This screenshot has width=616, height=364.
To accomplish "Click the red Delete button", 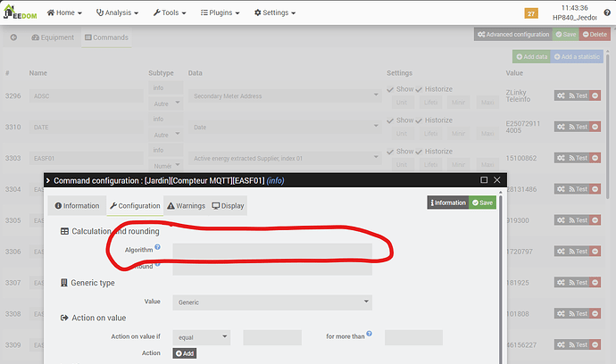I will tap(595, 34).
